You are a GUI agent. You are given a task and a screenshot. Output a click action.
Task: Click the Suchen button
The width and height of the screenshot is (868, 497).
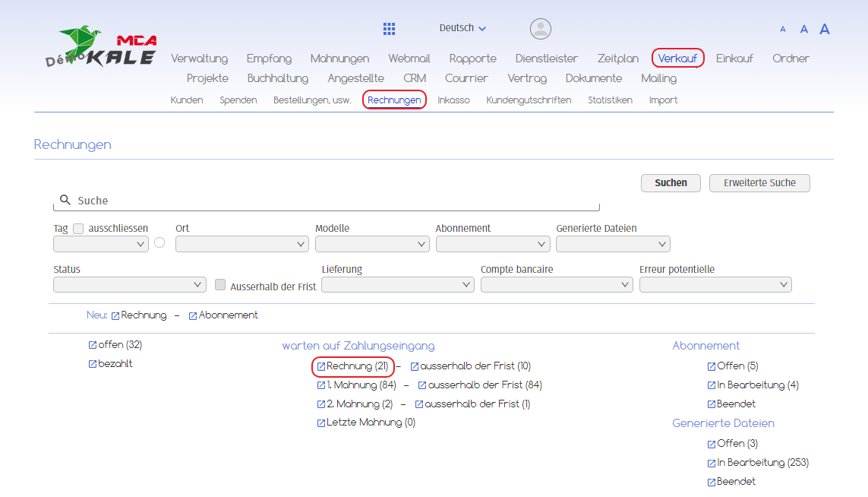pos(671,183)
